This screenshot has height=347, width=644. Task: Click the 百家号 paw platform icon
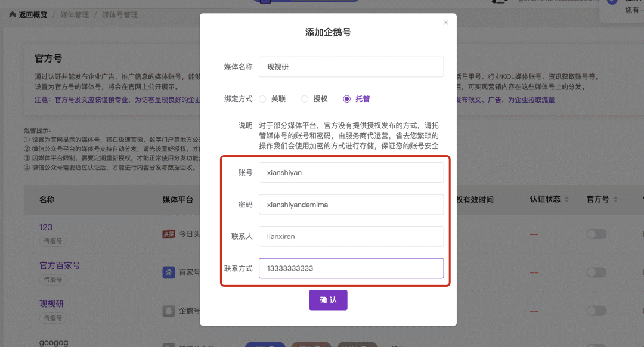pyautogui.click(x=168, y=272)
